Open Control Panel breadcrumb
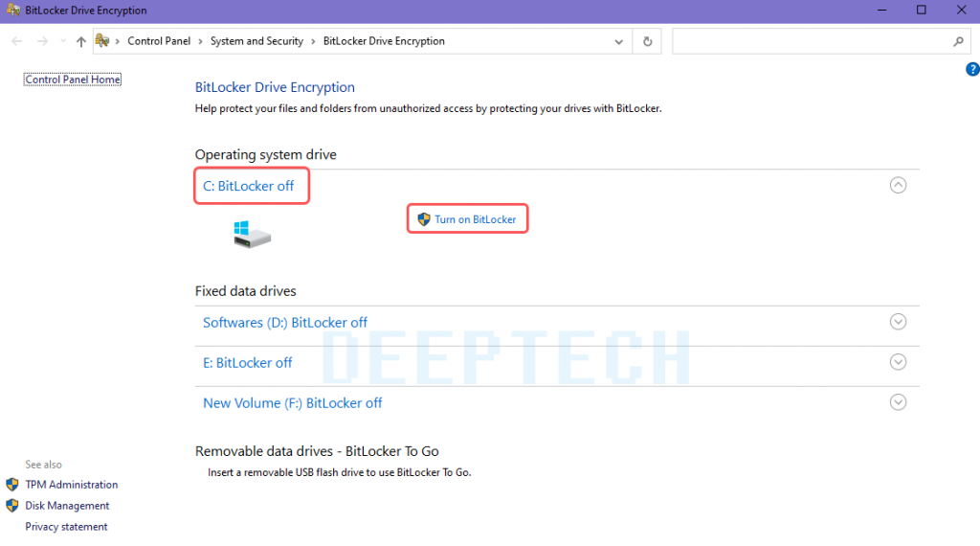Screen dimensions: 980x546 (x=159, y=40)
